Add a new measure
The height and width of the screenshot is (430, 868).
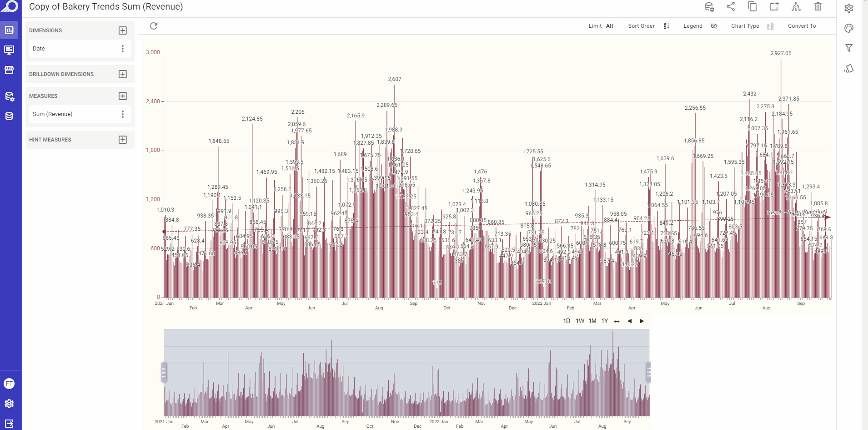[x=123, y=96]
